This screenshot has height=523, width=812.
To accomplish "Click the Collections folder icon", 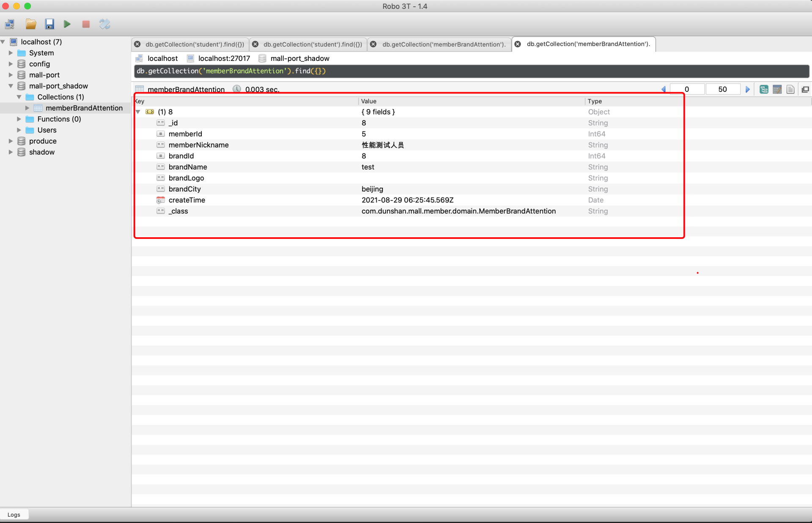I will (x=30, y=97).
